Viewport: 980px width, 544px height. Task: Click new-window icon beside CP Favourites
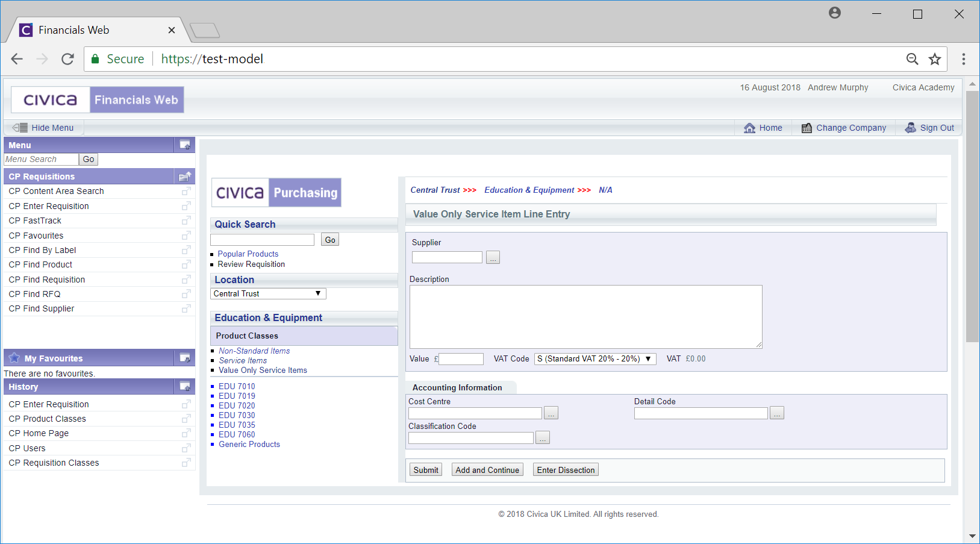[x=186, y=236]
